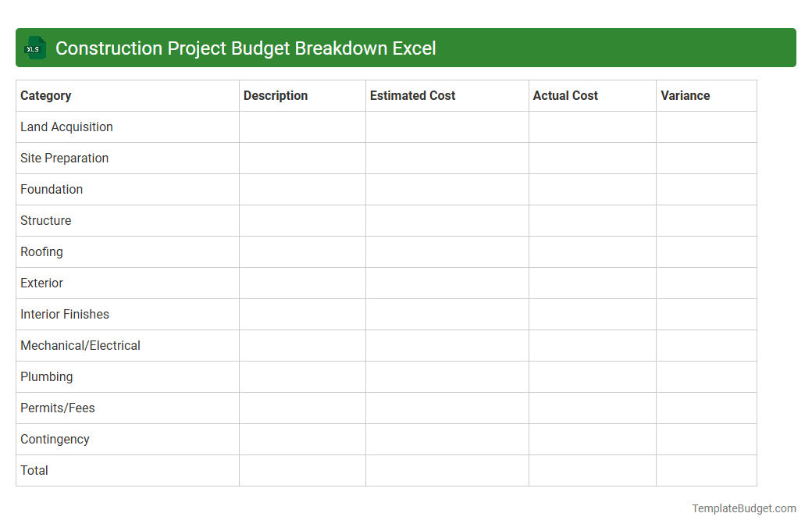Viewport: 812px width, 531px height.
Task: Select the Land Acquisition row label
Action: tap(66, 127)
